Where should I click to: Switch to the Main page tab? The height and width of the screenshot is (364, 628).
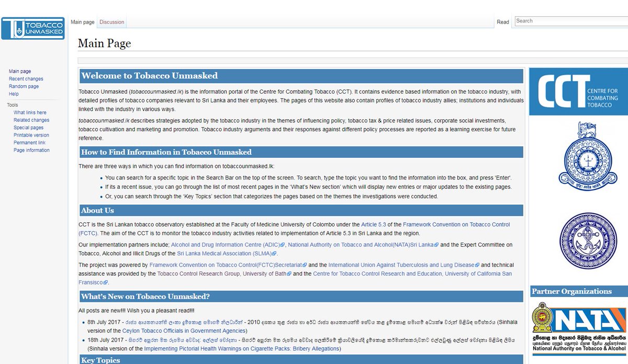pyautogui.click(x=83, y=22)
